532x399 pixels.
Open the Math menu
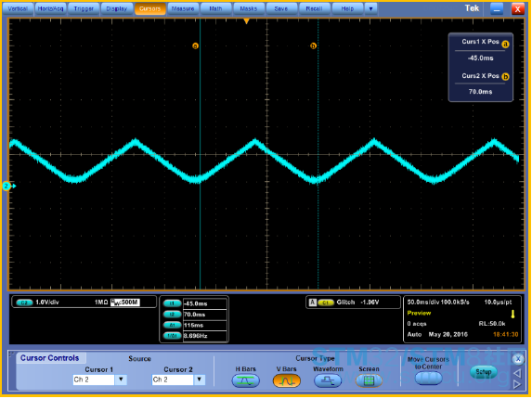[215, 8]
